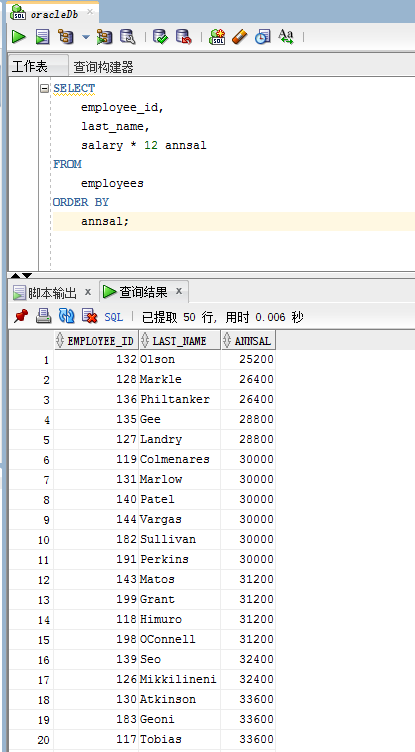Image resolution: width=415 pixels, height=752 pixels.
Task: Click the Run Script icon
Action: (x=43, y=36)
